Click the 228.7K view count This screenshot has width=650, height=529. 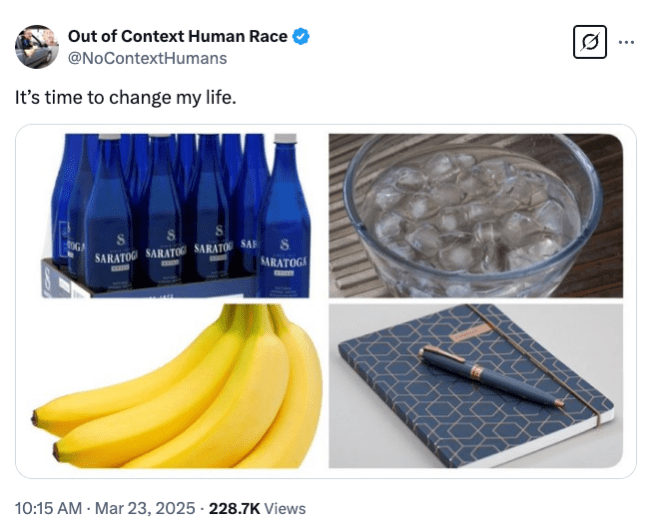click(x=235, y=509)
